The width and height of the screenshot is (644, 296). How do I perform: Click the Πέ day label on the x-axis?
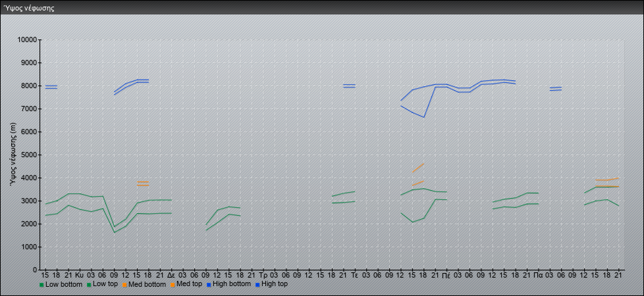(x=446, y=275)
